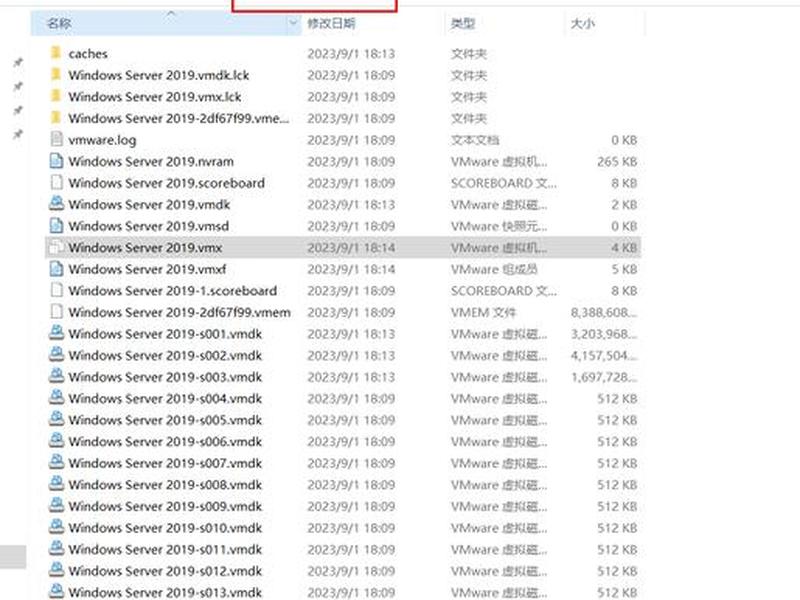Select file name Windows Server 2019-s009.vmdk
Image resolution: width=800 pixels, height=600 pixels.
(x=165, y=506)
